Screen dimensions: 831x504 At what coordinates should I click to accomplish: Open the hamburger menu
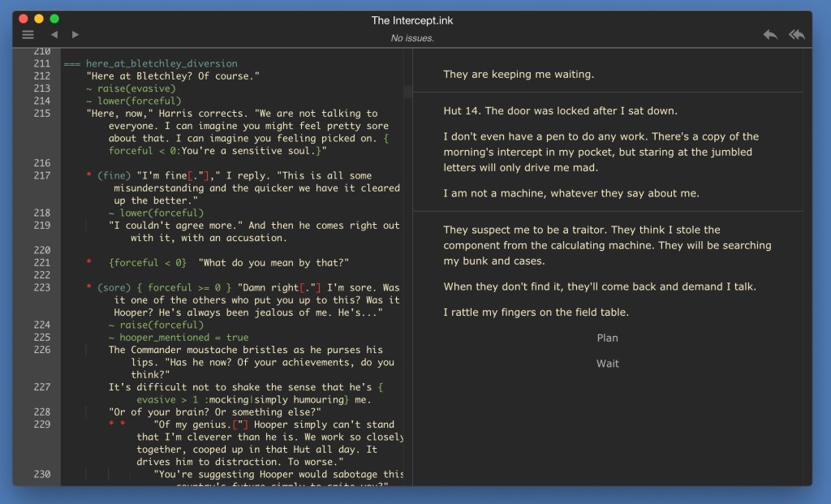point(28,34)
